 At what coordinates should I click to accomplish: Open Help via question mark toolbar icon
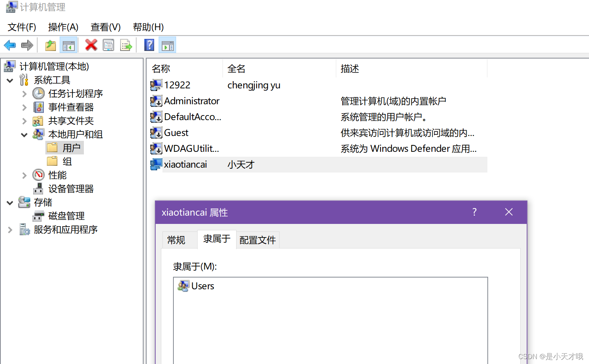coord(149,45)
